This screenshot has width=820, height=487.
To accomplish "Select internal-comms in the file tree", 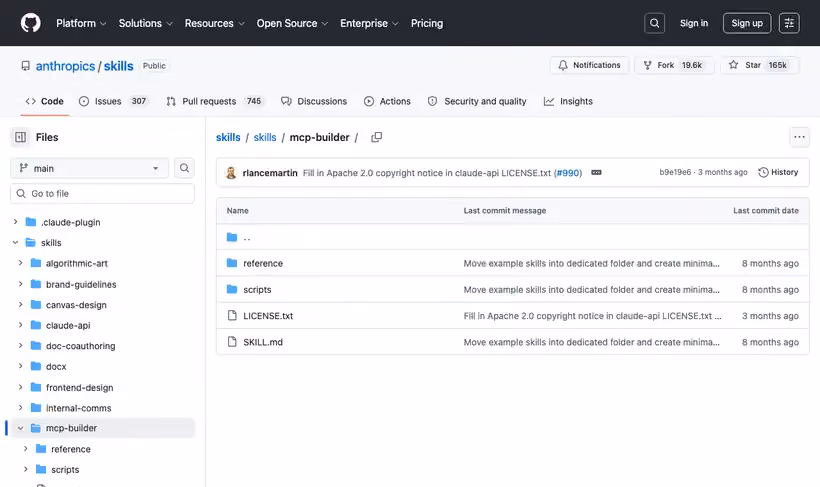I will tap(78, 407).
